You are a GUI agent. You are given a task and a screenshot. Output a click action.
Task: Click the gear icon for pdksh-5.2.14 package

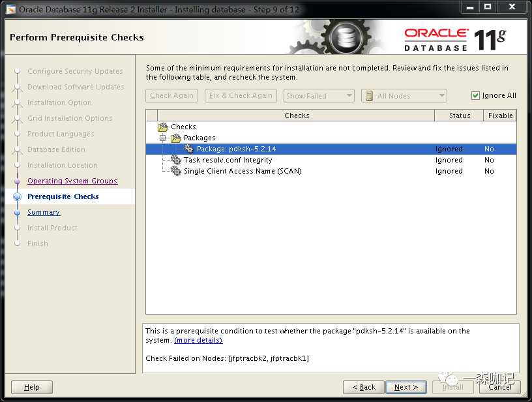(188, 149)
